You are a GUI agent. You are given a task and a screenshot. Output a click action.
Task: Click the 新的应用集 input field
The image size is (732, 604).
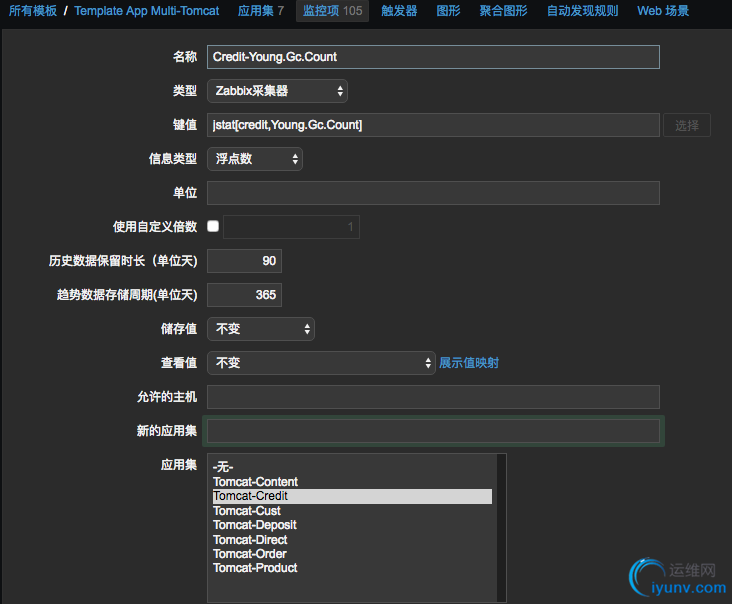coord(433,431)
